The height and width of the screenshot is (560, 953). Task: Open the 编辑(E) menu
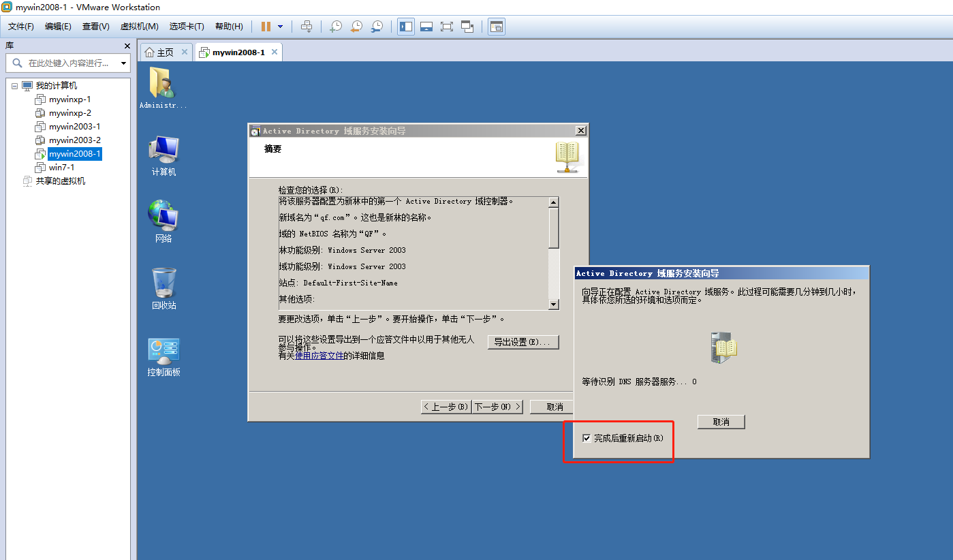pyautogui.click(x=58, y=27)
